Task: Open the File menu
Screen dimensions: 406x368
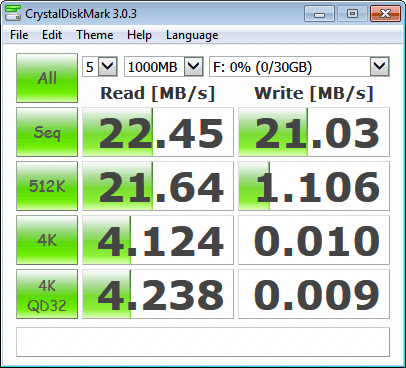Action: [x=19, y=35]
